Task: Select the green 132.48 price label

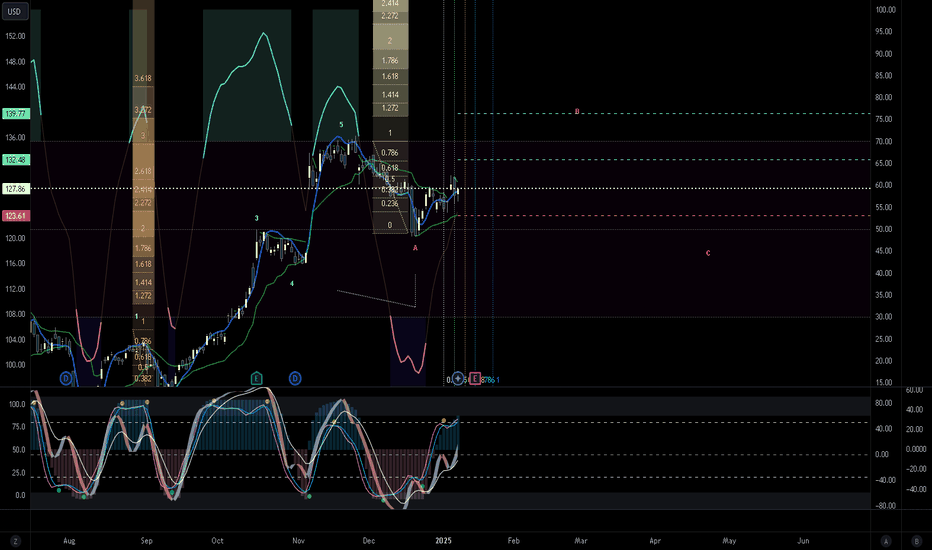Action: pyautogui.click(x=15, y=160)
